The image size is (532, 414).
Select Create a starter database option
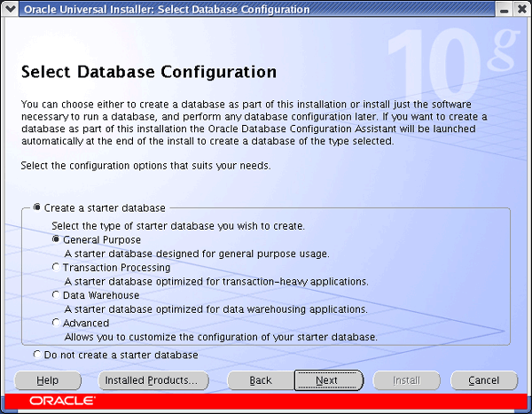pyautogui.click(x=37, y=207)
